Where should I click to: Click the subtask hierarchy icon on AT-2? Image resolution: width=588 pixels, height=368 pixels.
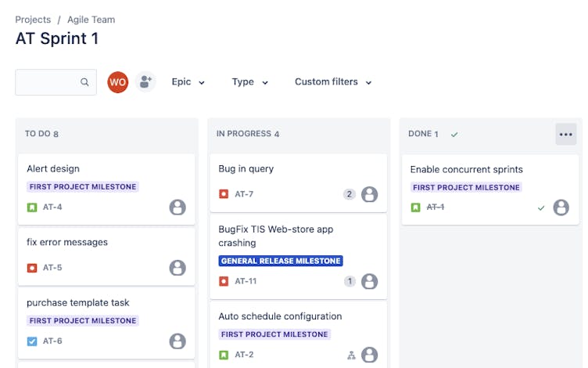coord(351,355)
